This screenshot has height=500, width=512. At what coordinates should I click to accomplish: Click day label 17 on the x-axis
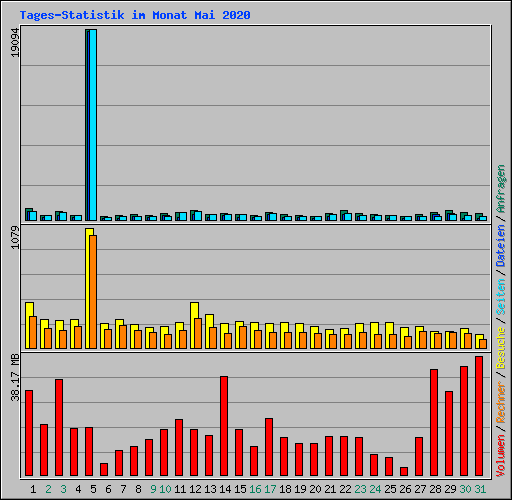(270, 489)
